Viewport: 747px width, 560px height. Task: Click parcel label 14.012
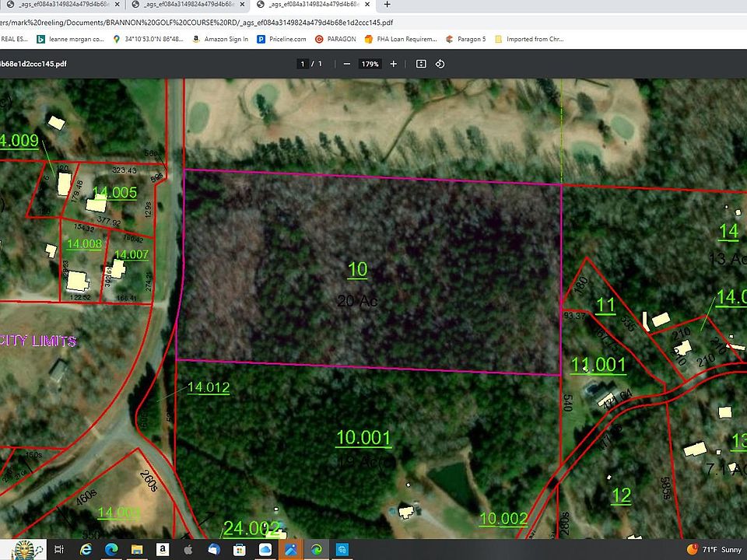(209, 387)
